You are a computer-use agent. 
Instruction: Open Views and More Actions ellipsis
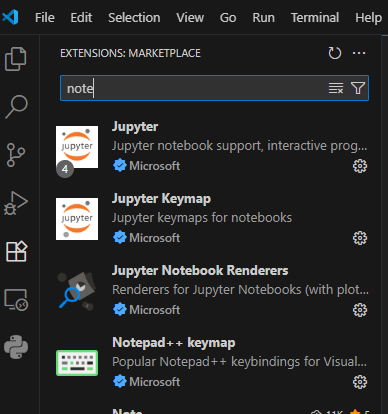coord(359,53)
